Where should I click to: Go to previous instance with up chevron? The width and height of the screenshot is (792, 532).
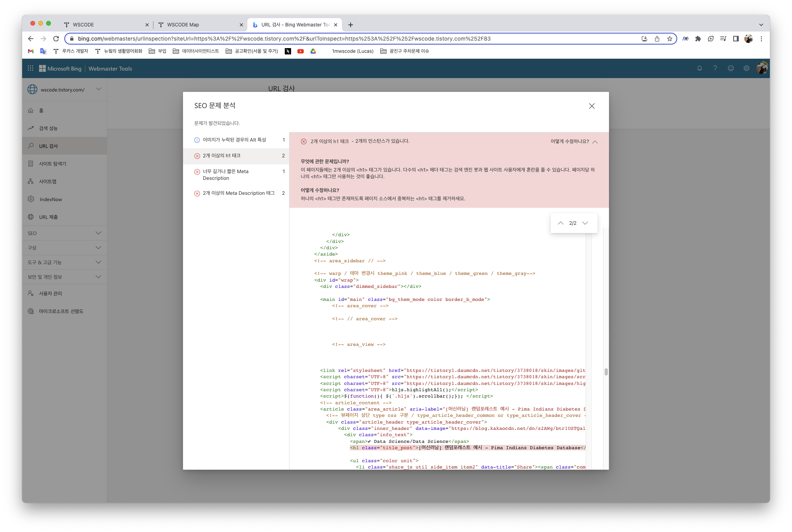pyautogui.click(x=560, y=223)
